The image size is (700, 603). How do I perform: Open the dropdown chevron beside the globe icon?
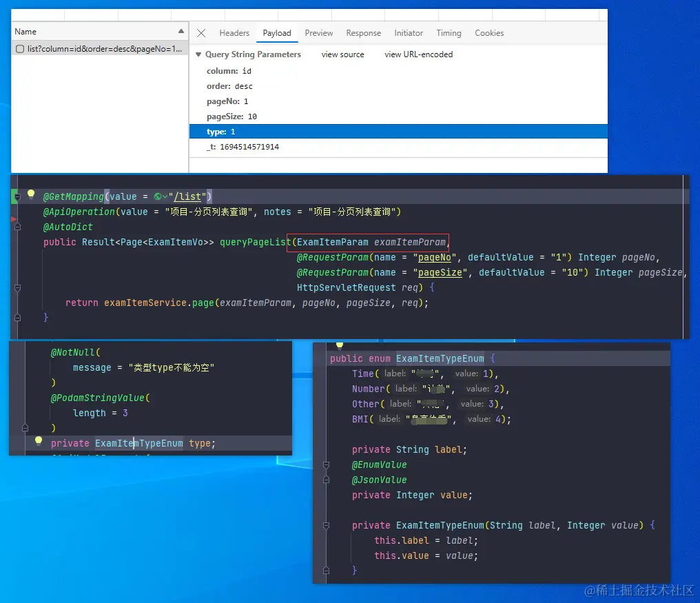165,196
